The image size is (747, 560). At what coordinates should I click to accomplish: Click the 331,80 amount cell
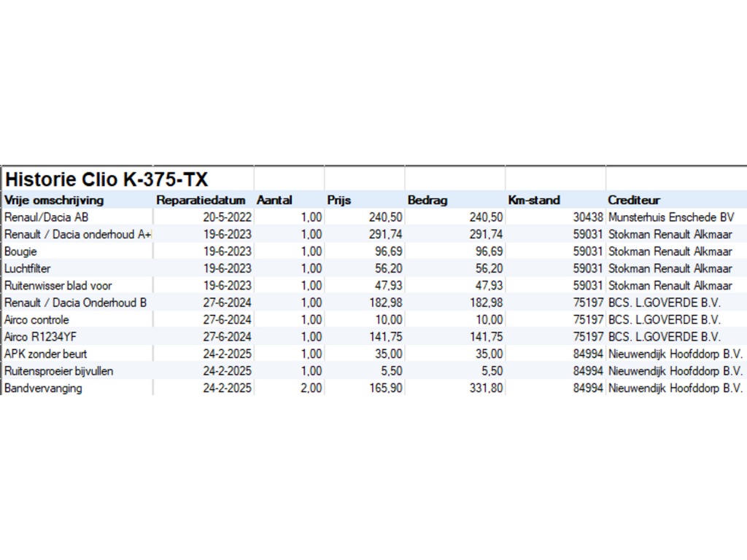coord(484,388)
